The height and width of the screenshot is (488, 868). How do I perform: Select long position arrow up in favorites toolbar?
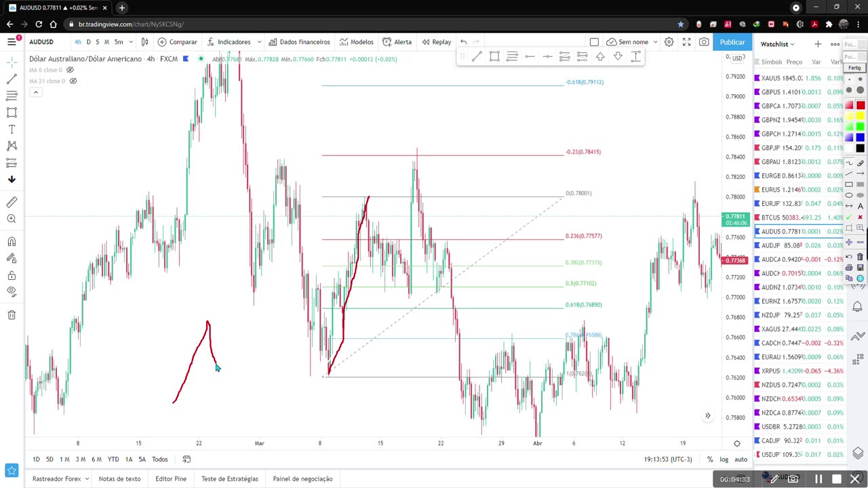pyautogui.click(x=600, y=57)
